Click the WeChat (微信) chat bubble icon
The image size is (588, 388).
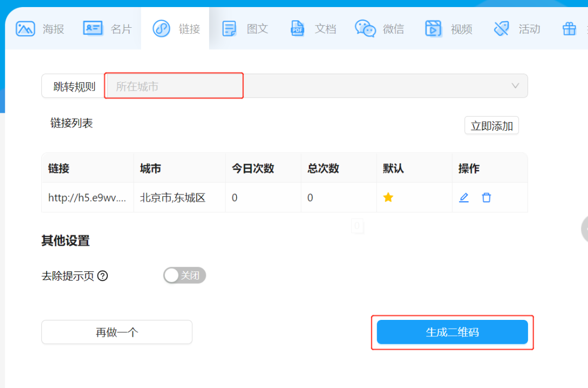coord(365,28)
